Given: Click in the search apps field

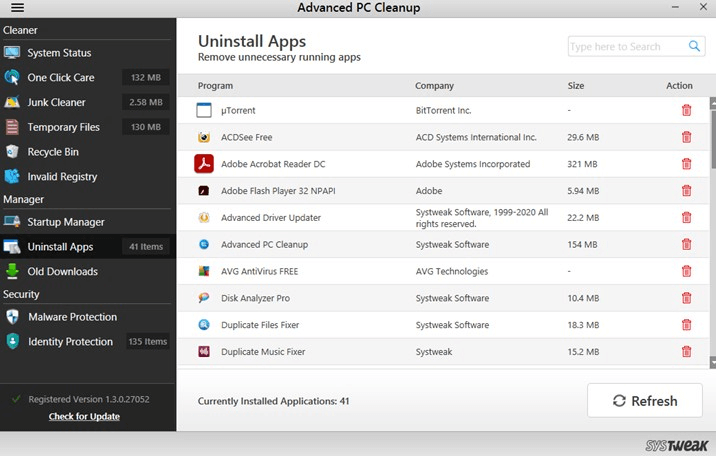Looking at the screenshot, I should coord(626,47).
